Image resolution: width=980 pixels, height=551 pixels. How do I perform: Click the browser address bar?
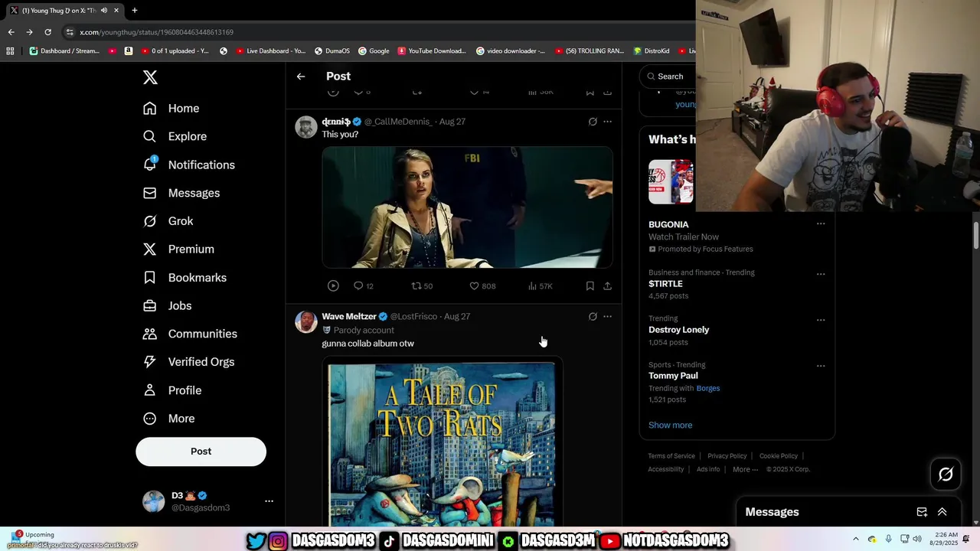[x=375, y=32]
